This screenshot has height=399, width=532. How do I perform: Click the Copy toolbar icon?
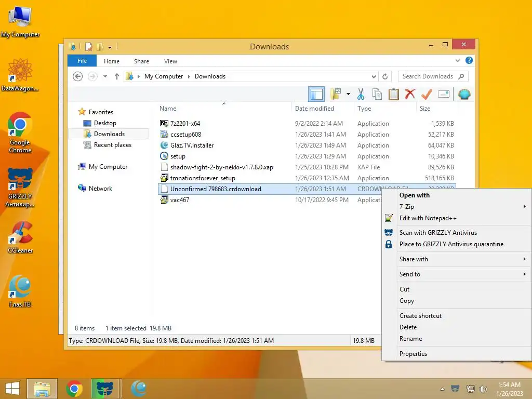[x=377, y=94]
